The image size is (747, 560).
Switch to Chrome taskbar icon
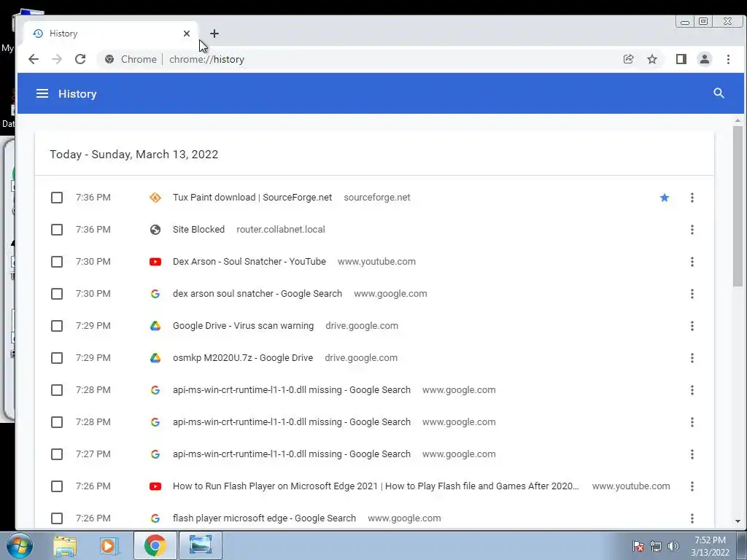155,545
